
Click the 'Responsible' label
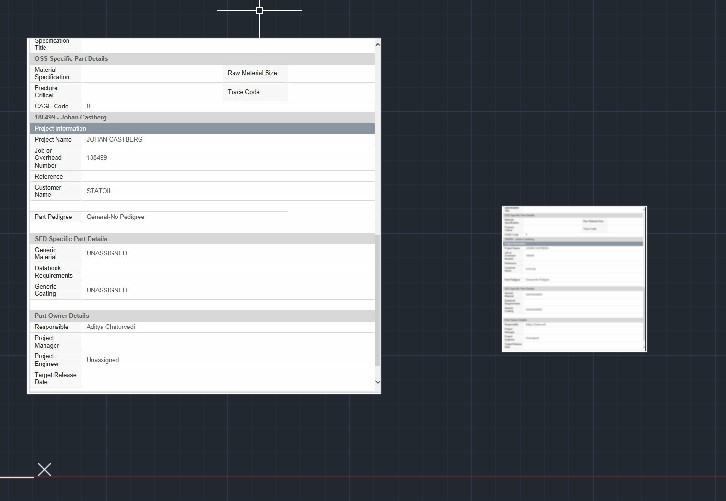(51, 327)
